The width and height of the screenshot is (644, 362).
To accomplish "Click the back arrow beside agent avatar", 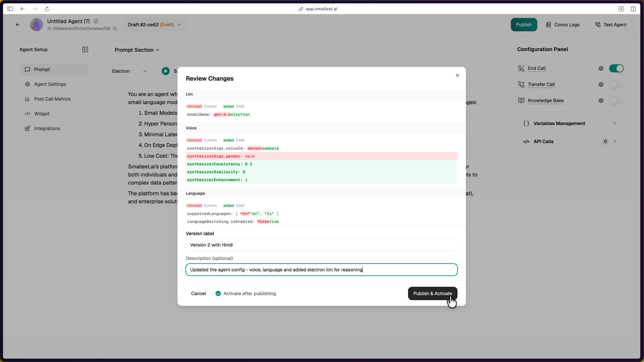I will pos(18,25).
